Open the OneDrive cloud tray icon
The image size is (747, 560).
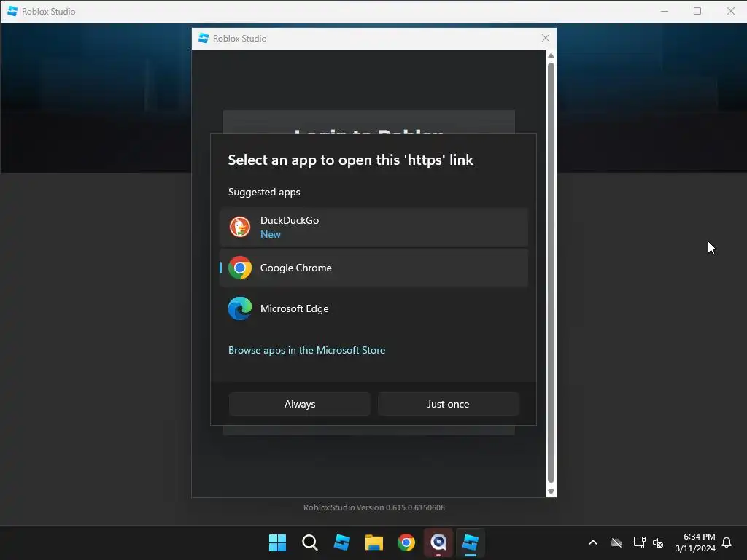(616, 542)
